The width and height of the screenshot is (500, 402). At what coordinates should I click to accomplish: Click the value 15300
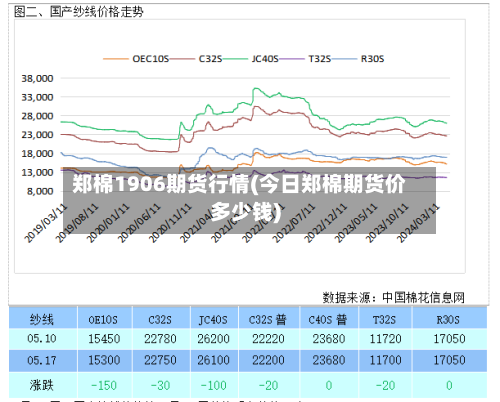(x=104, y=360)
